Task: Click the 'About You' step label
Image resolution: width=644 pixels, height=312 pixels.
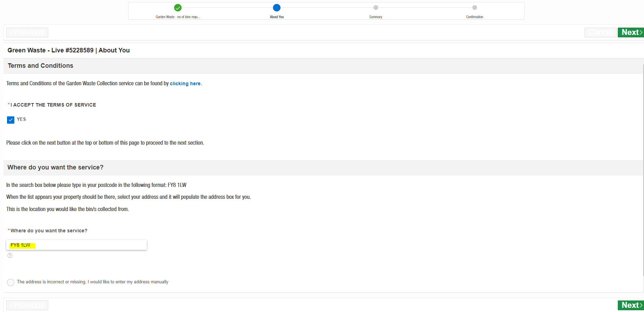Action: click(x=277, y=17)
